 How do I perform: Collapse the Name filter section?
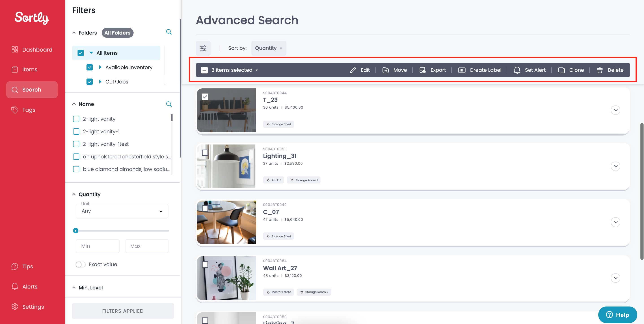coord(74,104)
